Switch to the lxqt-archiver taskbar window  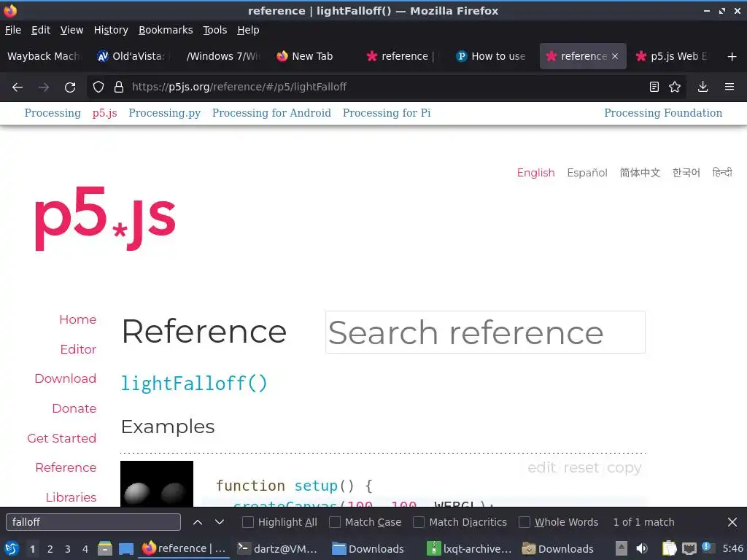[x=469, y=549]
